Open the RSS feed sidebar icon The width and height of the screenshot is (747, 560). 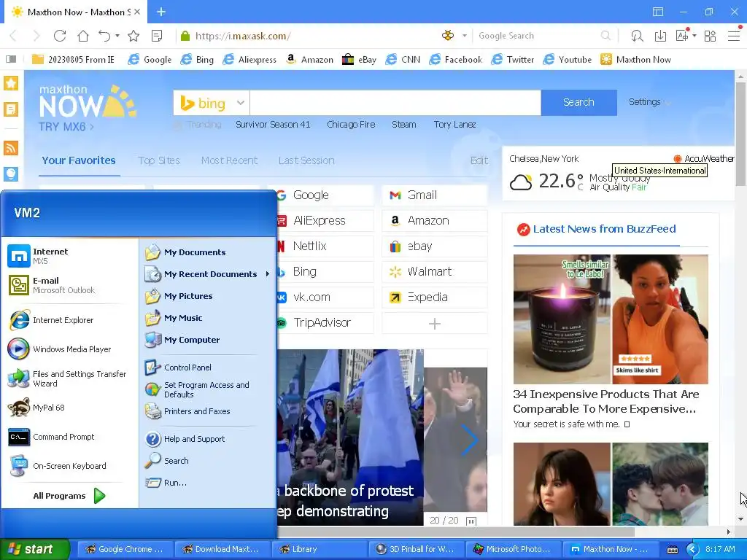pyautogui.click(x=11, y=148)
